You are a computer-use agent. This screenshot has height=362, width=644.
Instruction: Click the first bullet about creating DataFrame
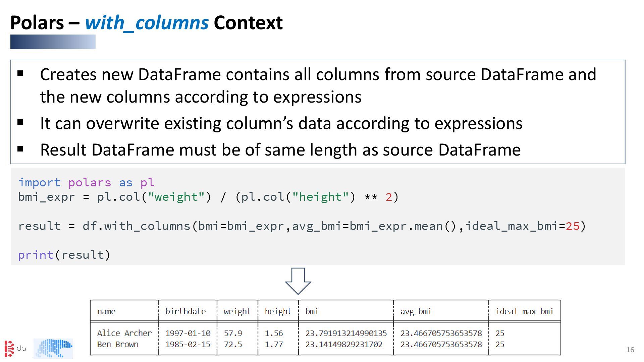(x=318, y=85)
